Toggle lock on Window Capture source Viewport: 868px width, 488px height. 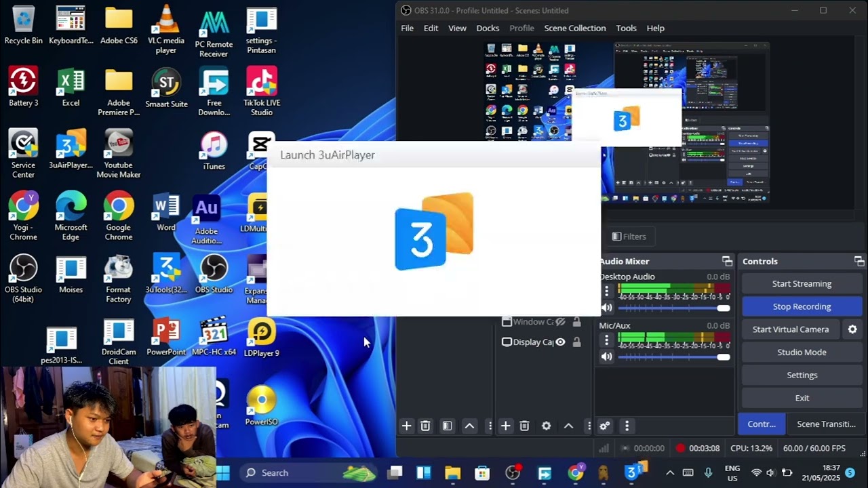point(576,322)
